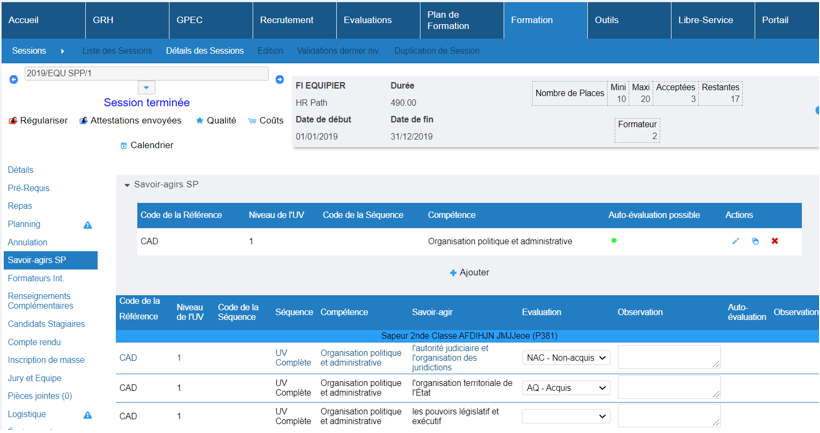Switch to Liste des Sessions tab

click(x=117, y=51)
